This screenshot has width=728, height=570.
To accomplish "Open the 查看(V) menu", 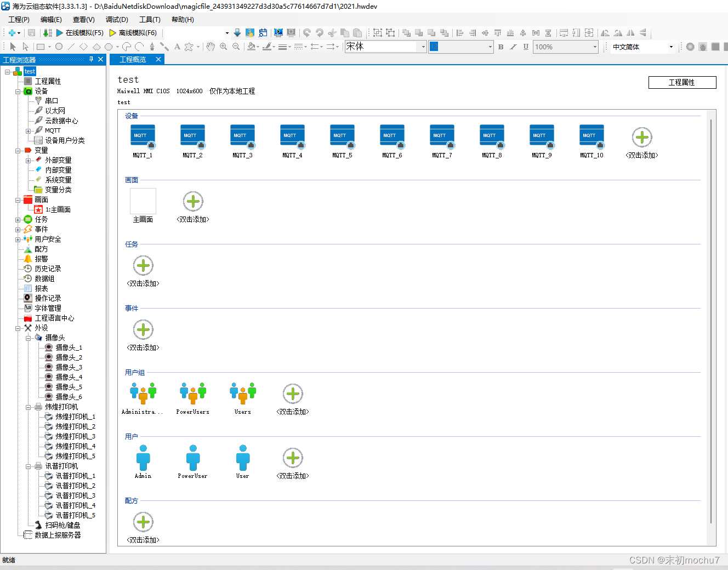I will pyautogui.click(x=84, y=19).
